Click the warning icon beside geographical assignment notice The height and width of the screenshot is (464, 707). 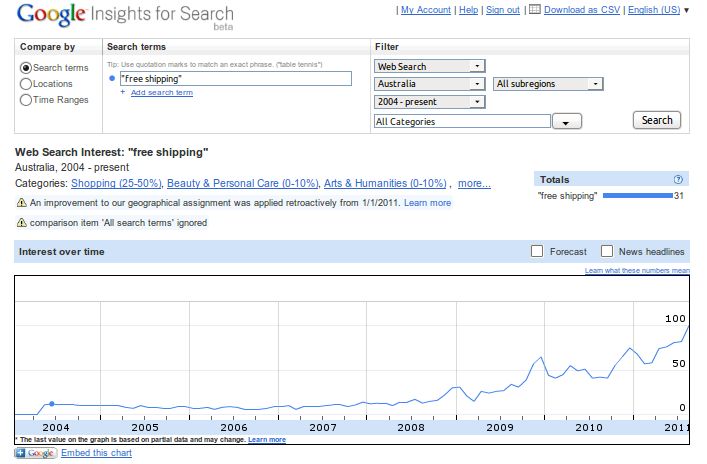point(21,202)
